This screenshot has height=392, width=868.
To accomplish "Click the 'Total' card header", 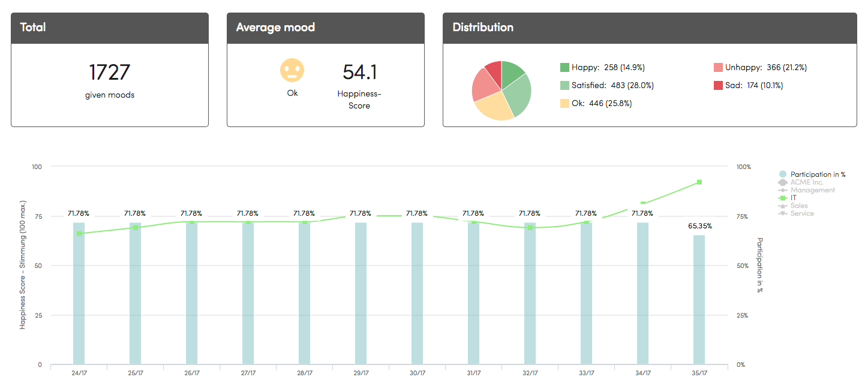I will [110, 28].
